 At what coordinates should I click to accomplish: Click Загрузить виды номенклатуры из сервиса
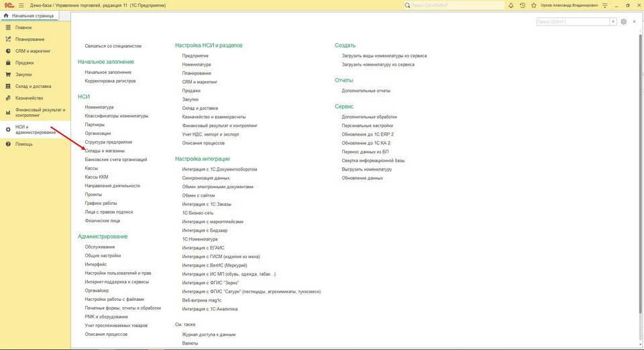pyautogui.click(x=384, y=56)
